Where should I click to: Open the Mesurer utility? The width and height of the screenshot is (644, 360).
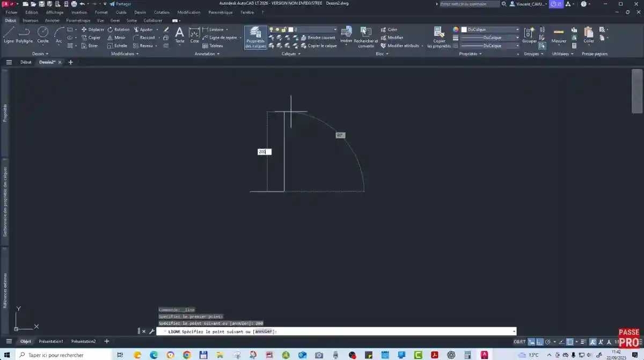pyautogui.click(x=559, y=35)
